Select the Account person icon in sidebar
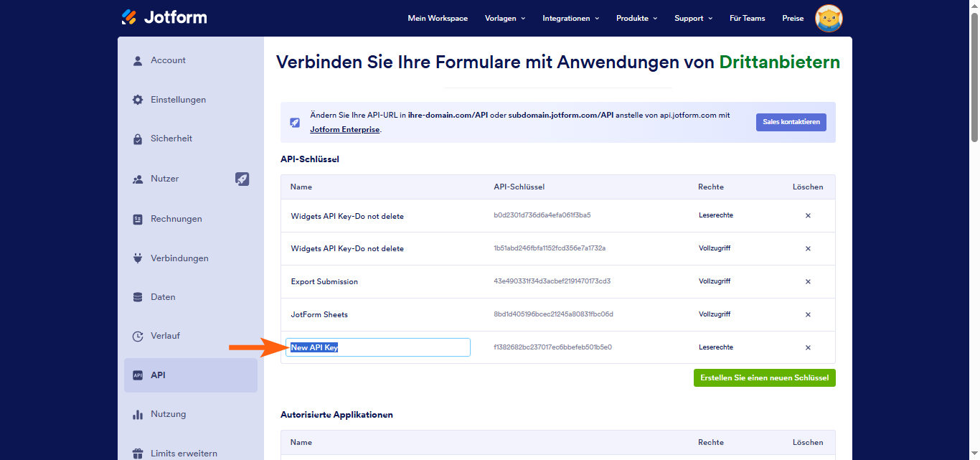 (x=138, y=61)
